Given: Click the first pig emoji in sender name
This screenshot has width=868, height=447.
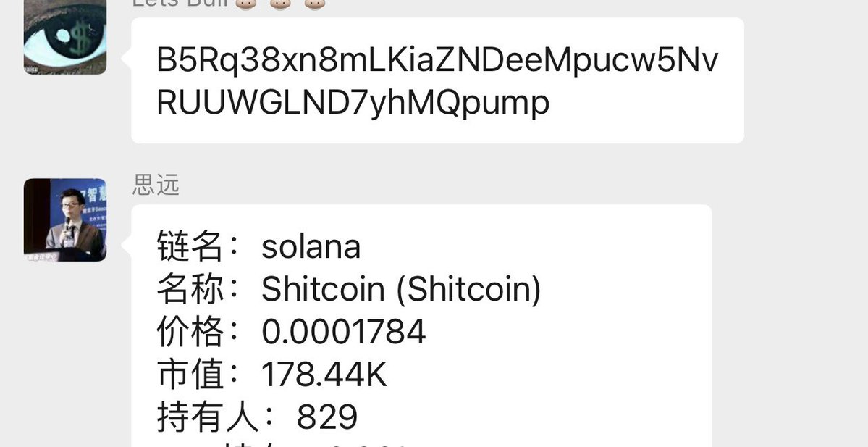Looking at the screenshot, I should (246, 4).
